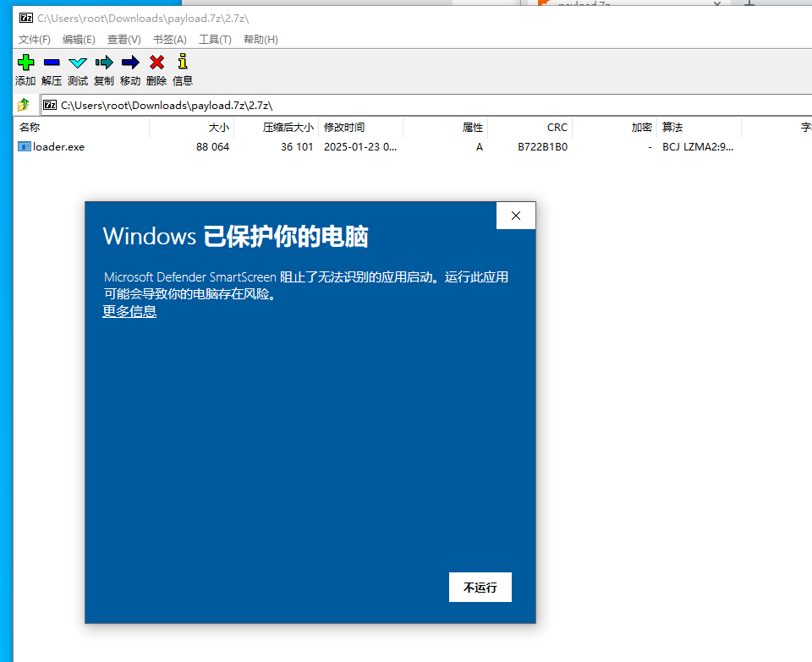
Task: Click the Extract (解压) blue minus icon
Action: (52, 63)
